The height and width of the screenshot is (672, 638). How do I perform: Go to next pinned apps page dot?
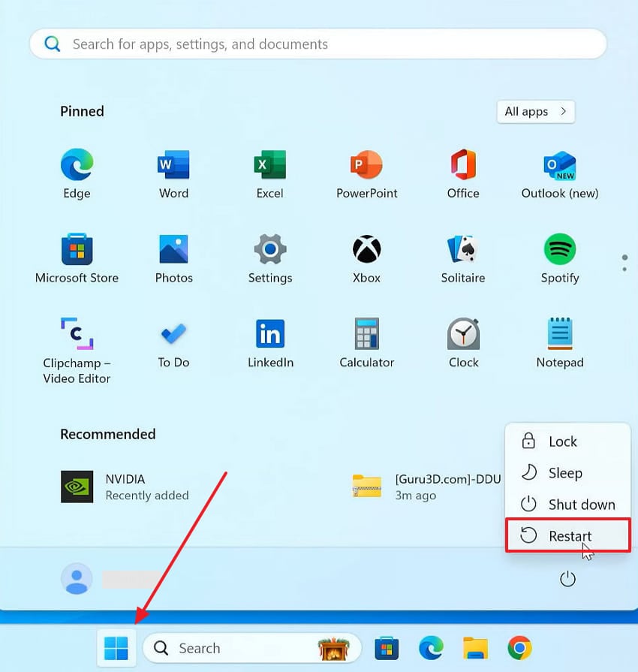point(624,269)
